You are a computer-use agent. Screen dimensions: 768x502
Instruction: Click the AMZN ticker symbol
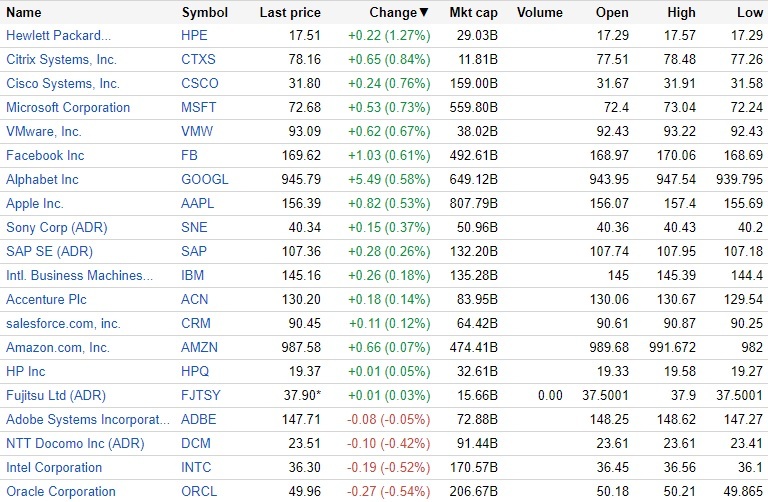[x=200, y=347]
